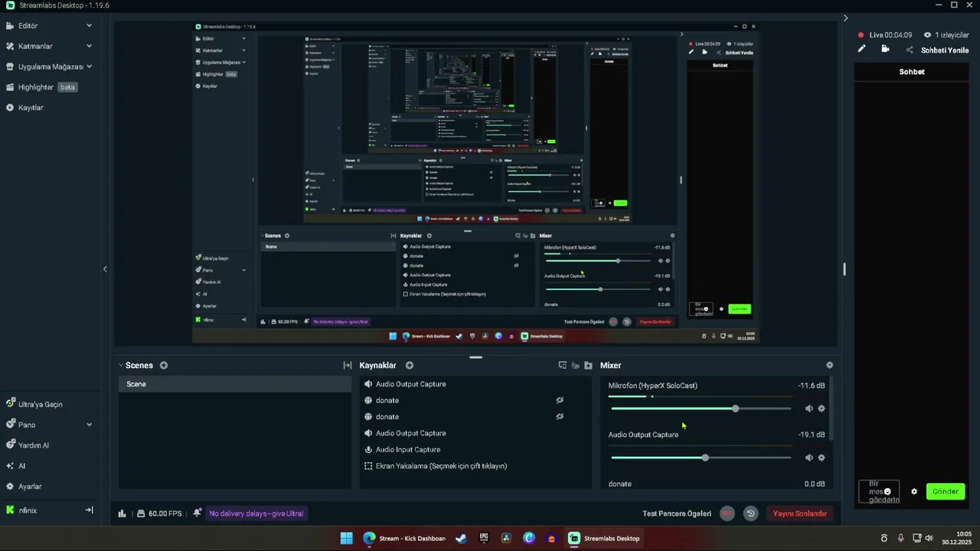Click the folder icon in Kaynaklar header
This screenshot has width=980, height=551.
588,366
